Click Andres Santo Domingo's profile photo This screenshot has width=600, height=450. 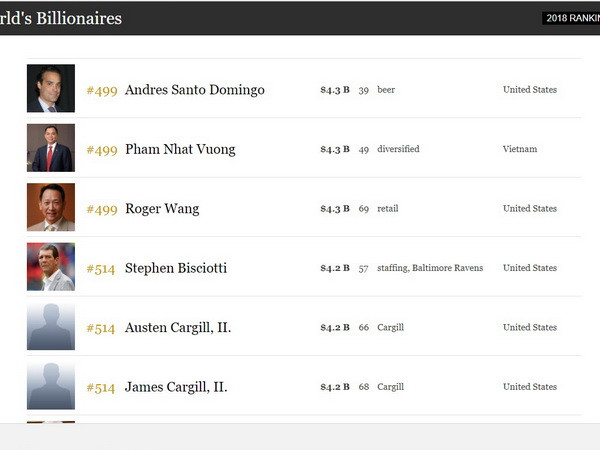[x=50, y=89]
